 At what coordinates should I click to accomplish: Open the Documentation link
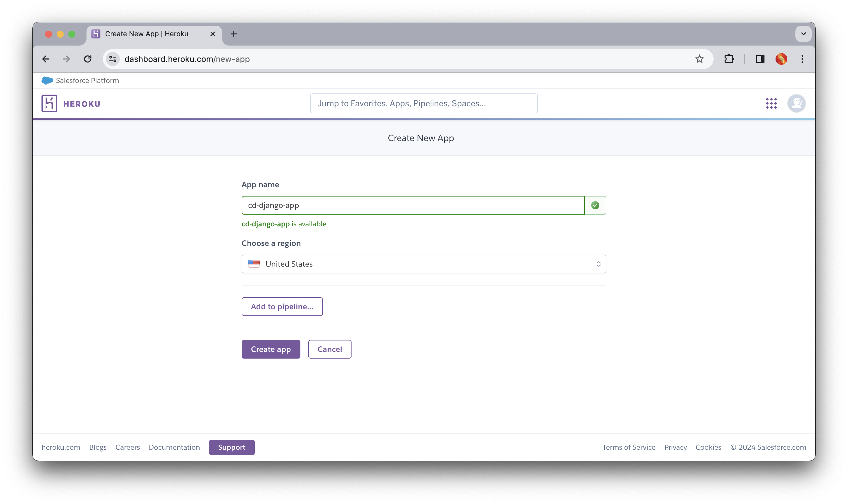click(174, 447)
